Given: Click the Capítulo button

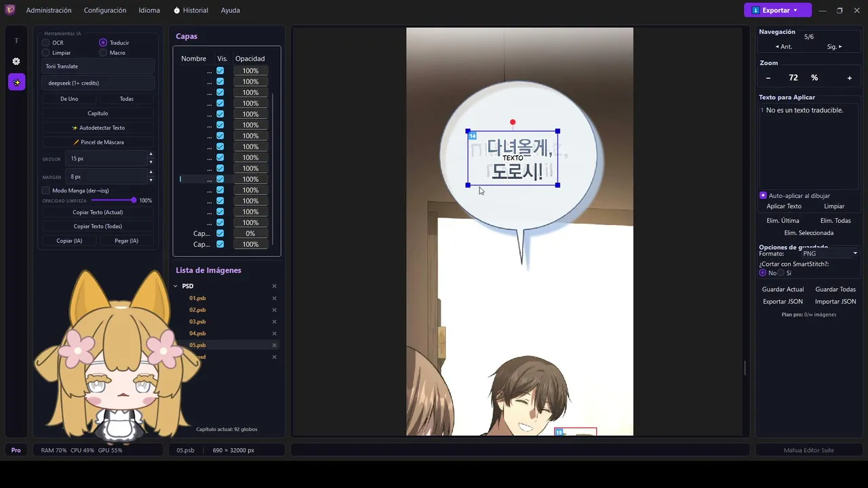Looking at the screenshot, I should pos(98,113).
